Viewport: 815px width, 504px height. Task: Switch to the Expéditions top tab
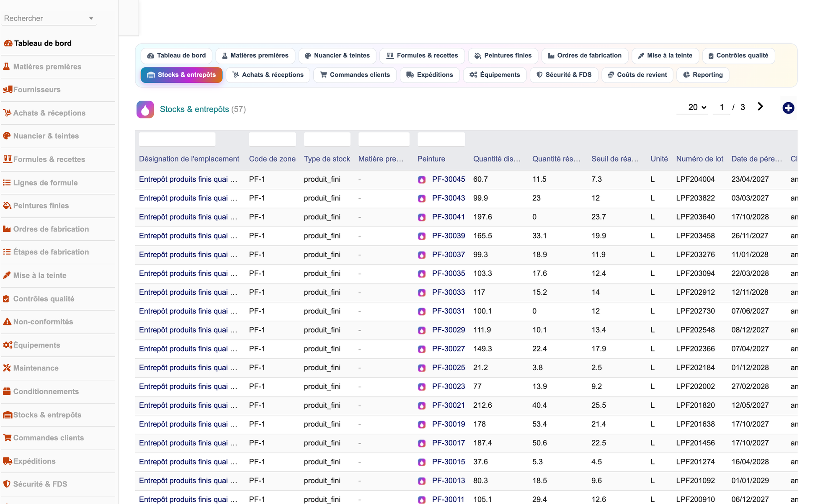pos(430,75)
